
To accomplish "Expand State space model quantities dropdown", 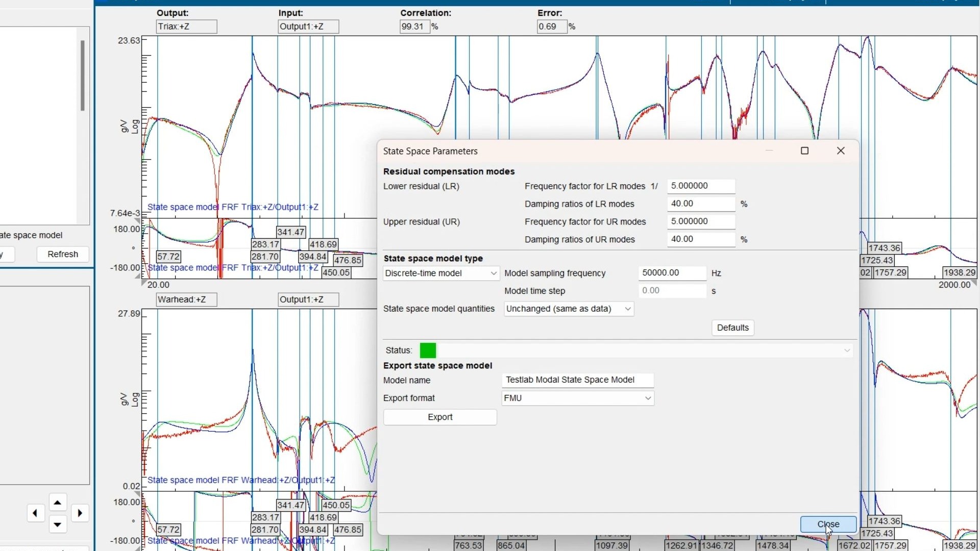I will [x=569, y=309].
